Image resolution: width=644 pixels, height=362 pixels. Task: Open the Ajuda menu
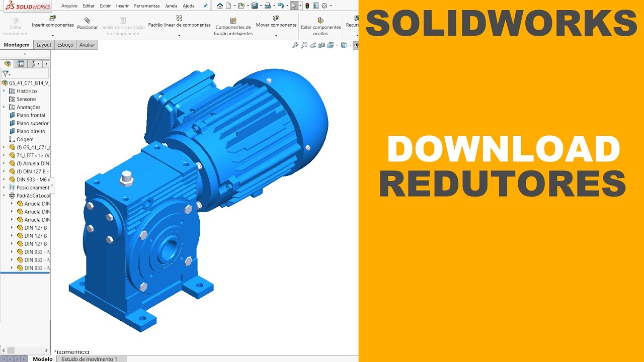coord(189,6)
